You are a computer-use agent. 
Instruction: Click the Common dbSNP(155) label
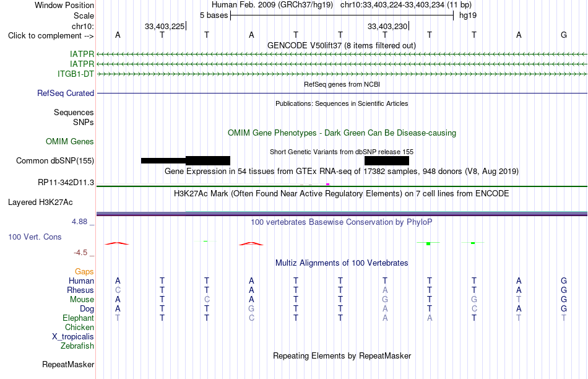55,160
